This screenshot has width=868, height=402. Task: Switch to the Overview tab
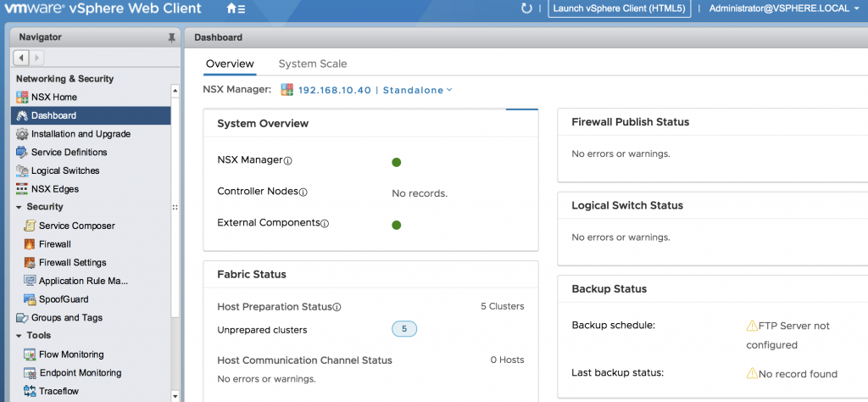[230, 64]
